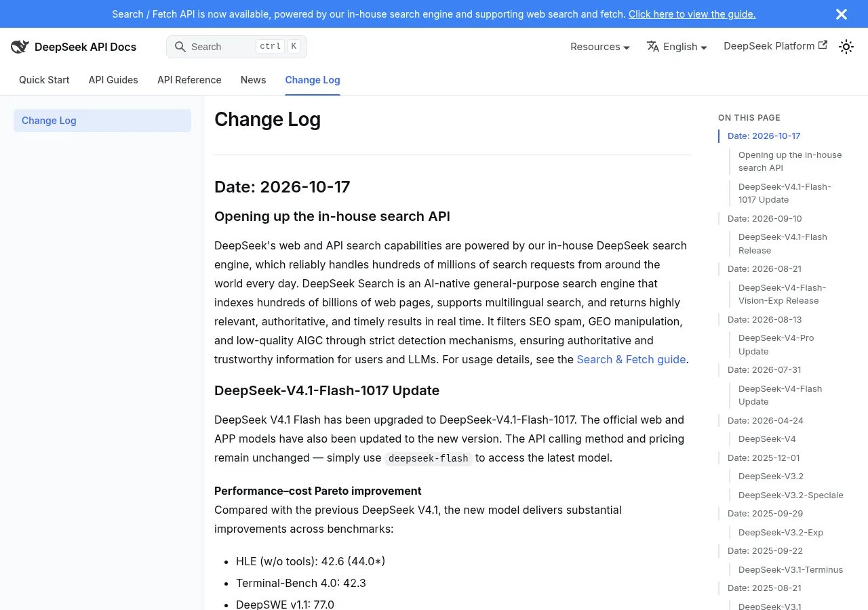Open the News tab

tap(253, 80)
